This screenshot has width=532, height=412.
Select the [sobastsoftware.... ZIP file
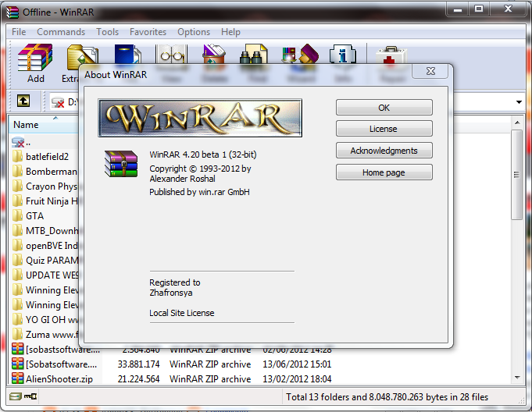click(55, 350)
